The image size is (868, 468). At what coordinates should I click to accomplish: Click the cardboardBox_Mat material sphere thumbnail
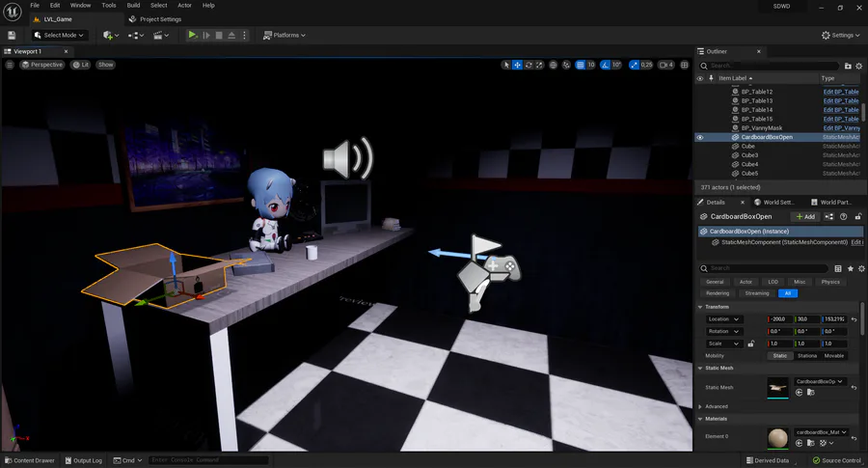point(777,437)
